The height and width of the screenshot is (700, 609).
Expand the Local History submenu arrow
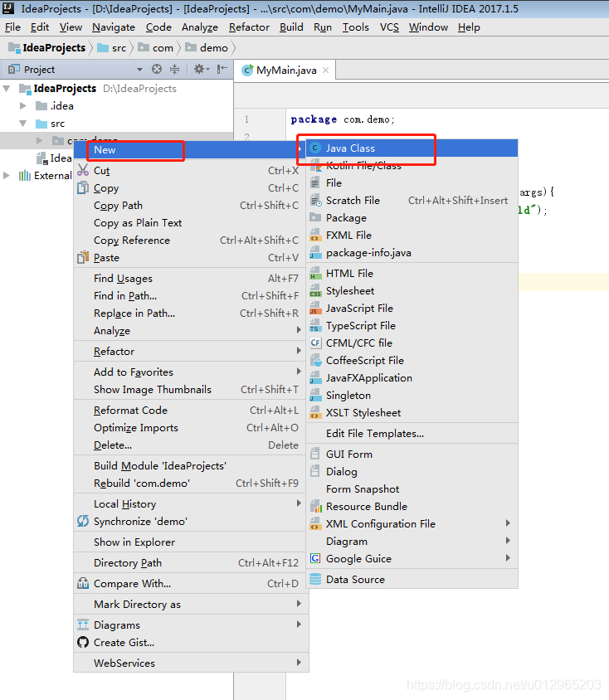pyautogui.click(x=299, y=503)
